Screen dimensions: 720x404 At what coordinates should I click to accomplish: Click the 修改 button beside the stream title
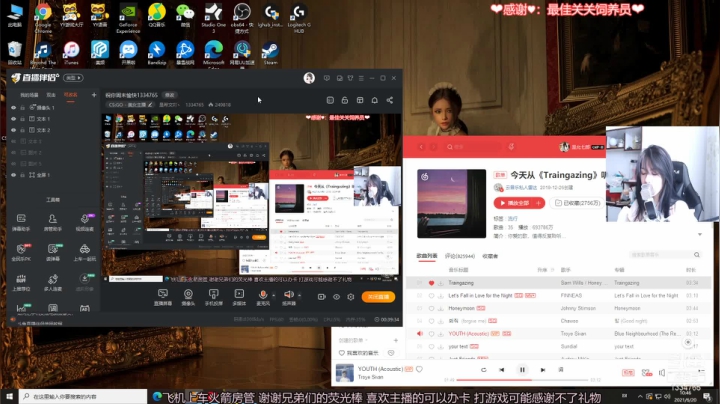click(170, 95)
